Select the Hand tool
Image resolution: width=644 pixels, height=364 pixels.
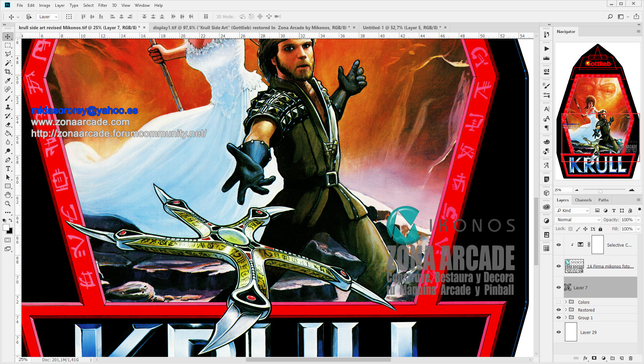pyautogui.click(x=8, y=195)
